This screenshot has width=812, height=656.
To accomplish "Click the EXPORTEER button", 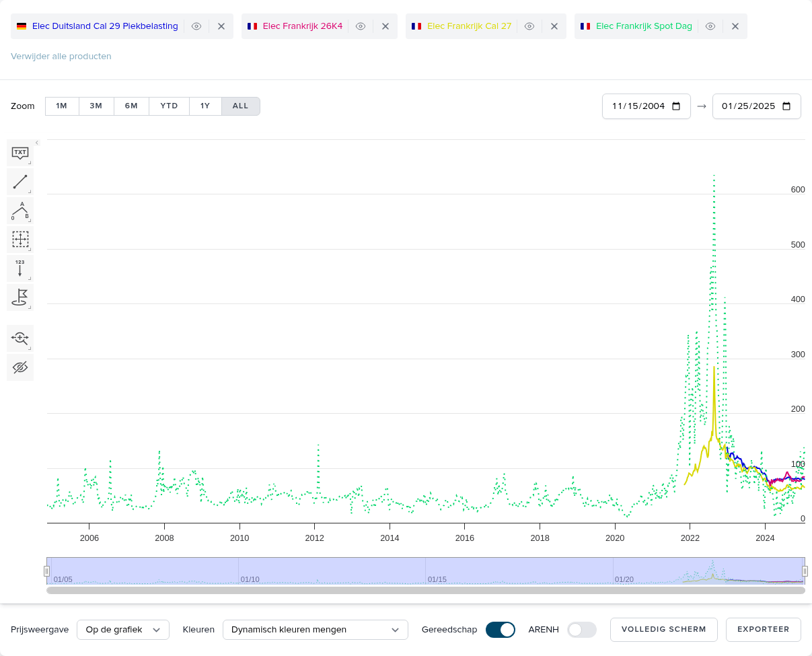I will coord(764,630).
